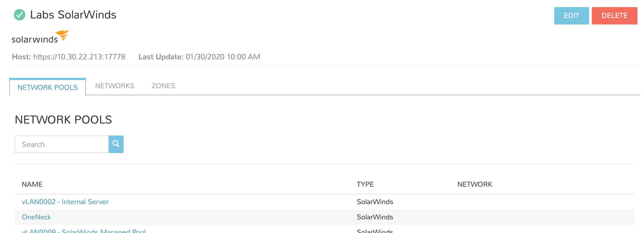Viewport: 644px width, 233px height.
Task: Select the NETWORK POOLS tab
Action: point(48,87)
